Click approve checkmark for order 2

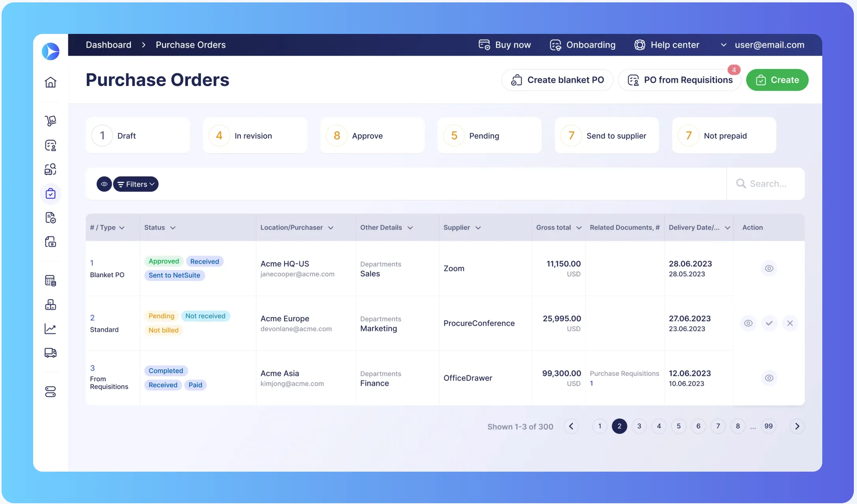[x=769, y=323]
